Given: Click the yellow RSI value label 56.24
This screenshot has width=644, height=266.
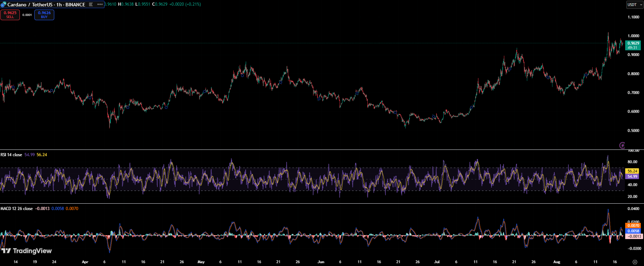Looking at the screenshot, I should tap(633, 171).
